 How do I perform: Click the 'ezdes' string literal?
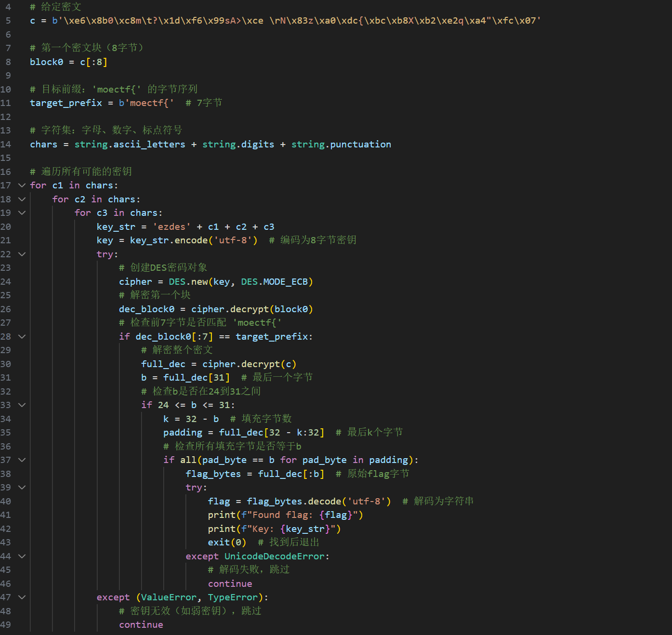coord(171,227)
